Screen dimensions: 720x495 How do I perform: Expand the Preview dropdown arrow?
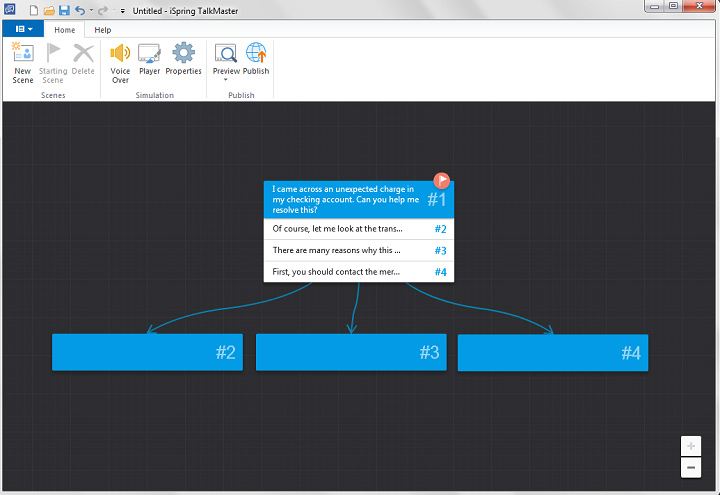[225, 80]
